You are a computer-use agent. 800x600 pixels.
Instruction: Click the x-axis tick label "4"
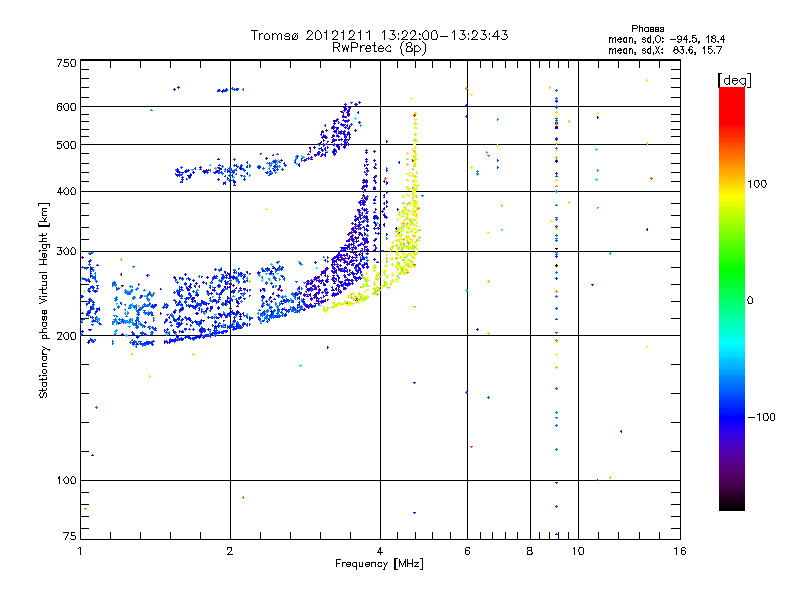[380, 551]
